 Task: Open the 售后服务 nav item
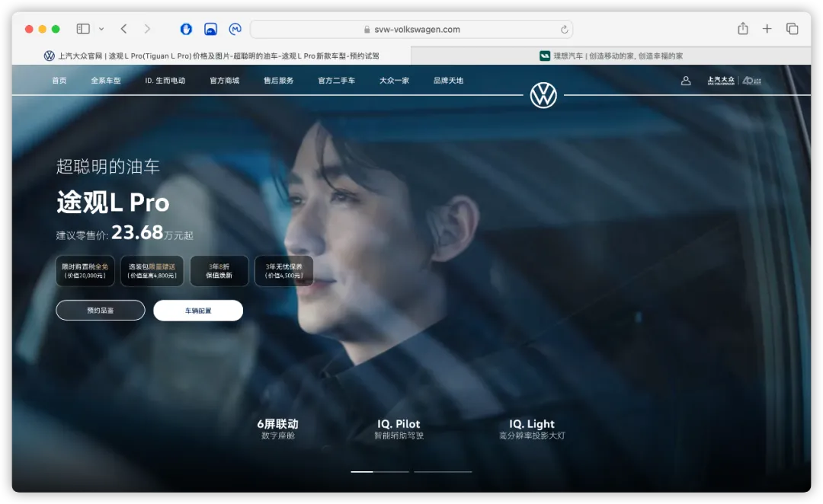(x=279, y=80)
